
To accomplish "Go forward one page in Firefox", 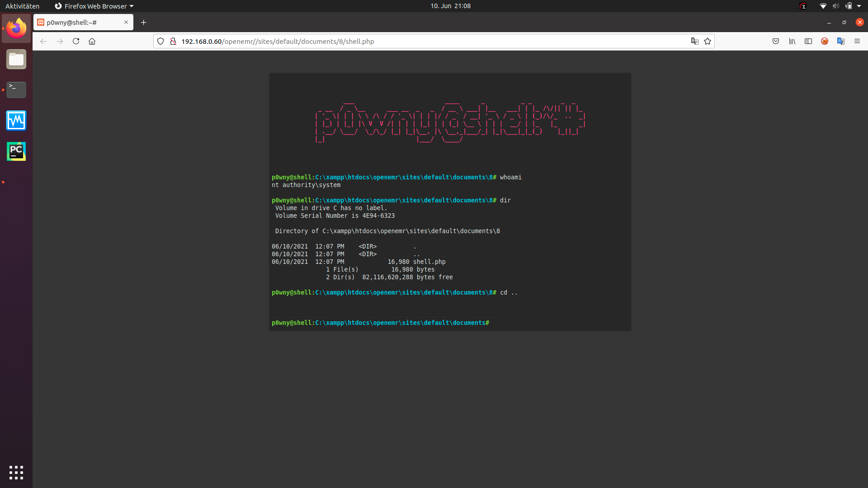I will (x=60, y=41).
